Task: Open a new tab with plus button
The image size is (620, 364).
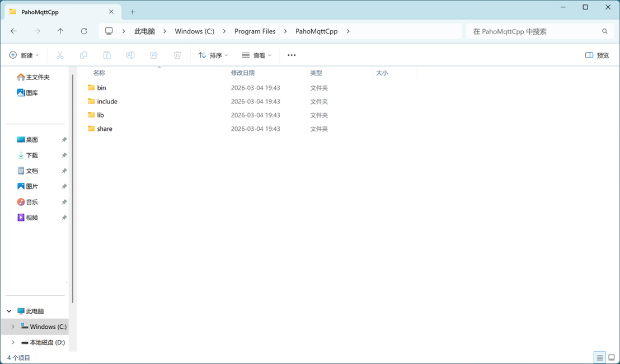Action: pos(133,12)
